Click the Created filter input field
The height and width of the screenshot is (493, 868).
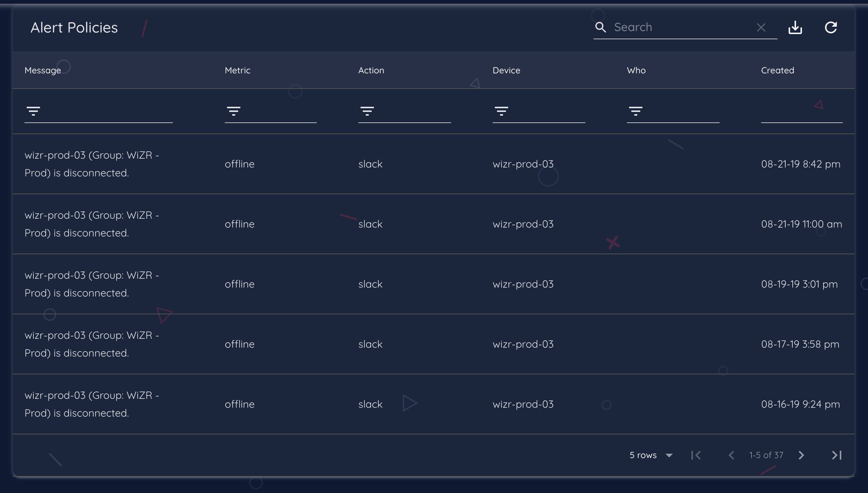[x=801, y=113]
